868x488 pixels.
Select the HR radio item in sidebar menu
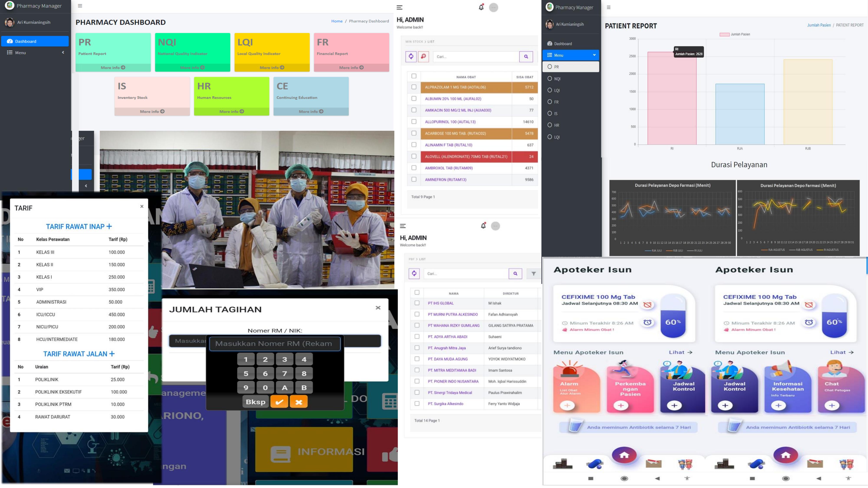(x=571, y=125)
